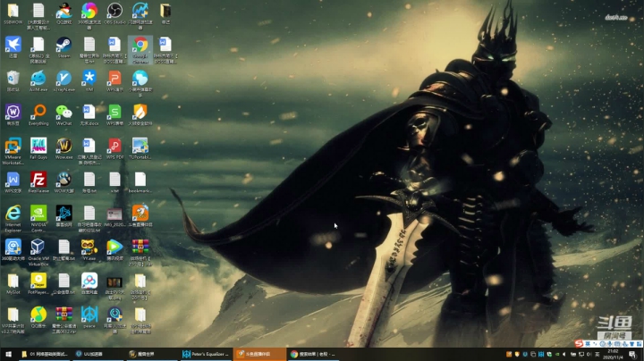Launch the Everything search shortcut
Image resolution: width=644 pixels, height=361 pixels.
click(38, 115)
